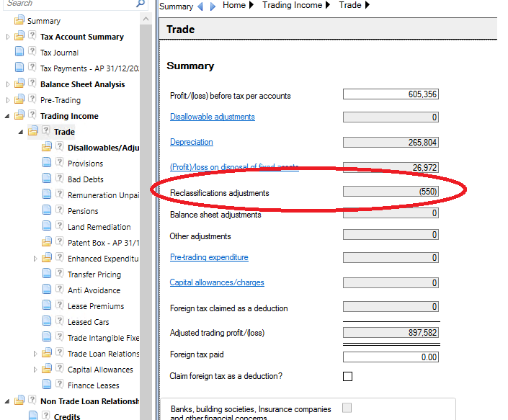Screen dimensions: 508x420
Task: Open Profit/loss on disposal of fixed assets link
Action: (x=234, y=167)
